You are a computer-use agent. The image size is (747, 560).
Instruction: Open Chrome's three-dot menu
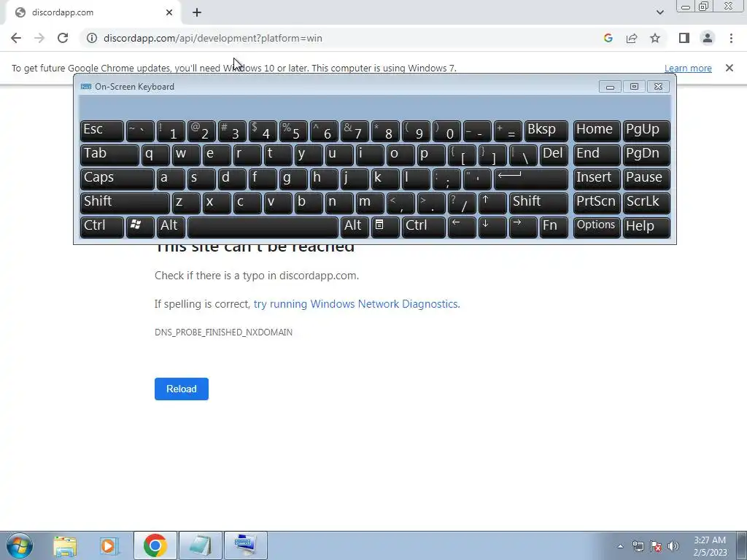click(731, 38)
